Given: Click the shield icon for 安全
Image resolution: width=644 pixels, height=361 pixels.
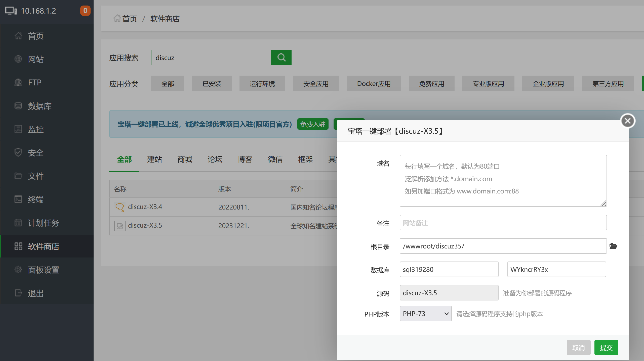Looking at the screenshot, I should point(18,152).
